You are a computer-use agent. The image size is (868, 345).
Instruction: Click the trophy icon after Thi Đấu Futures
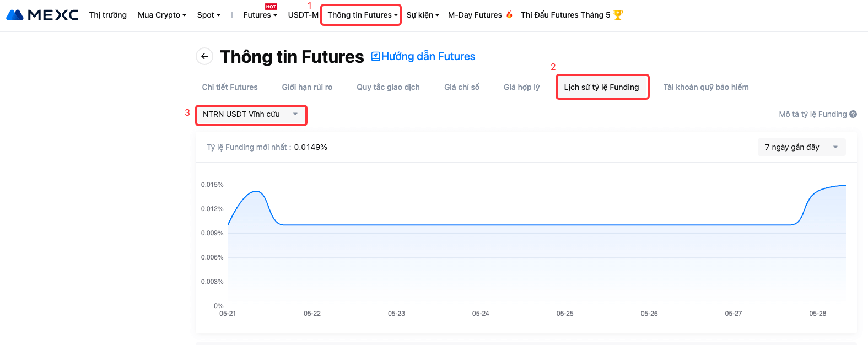[618, 15]
